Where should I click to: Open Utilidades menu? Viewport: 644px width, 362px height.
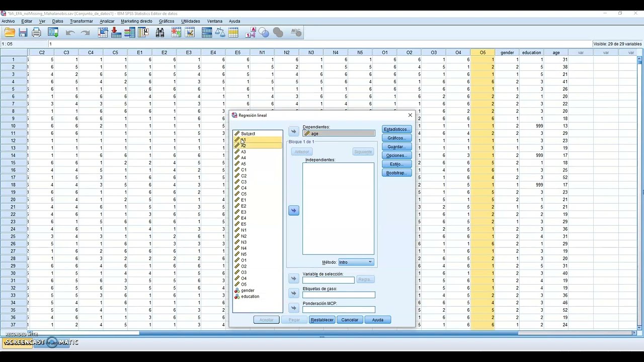point(191,21)
